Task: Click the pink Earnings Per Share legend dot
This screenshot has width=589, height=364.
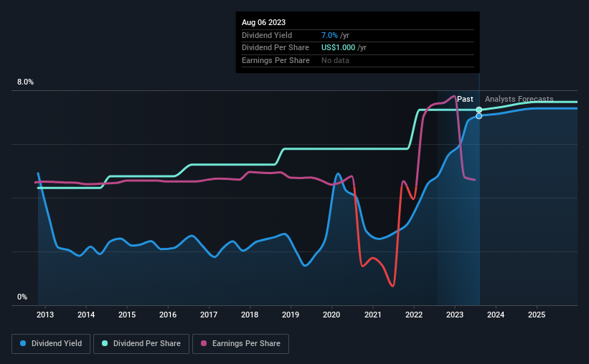Action: tap(204, 343)
